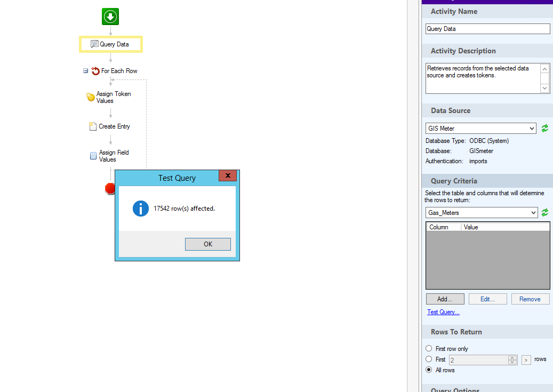The image size is (553, 392).
Task: Decrease the rows count stepper
Action: [512, 362]
